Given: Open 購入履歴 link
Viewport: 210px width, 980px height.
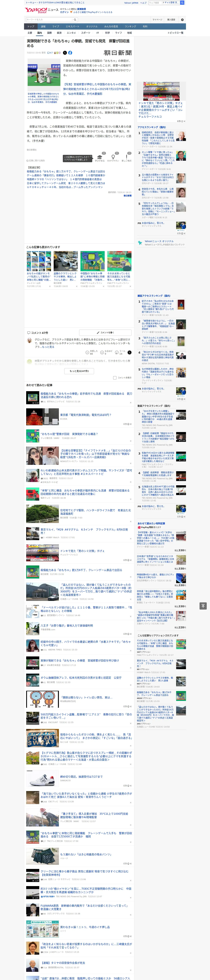Looking at the screenshot, I should (171, 20).
